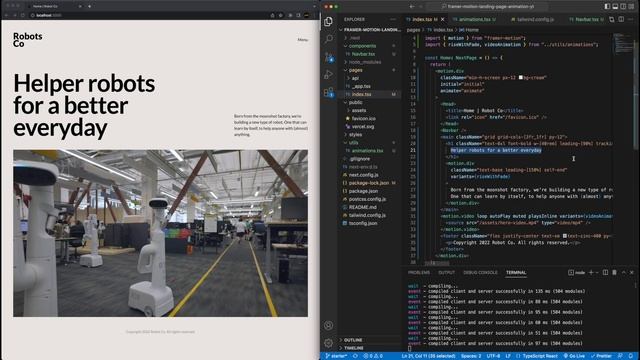
Task: Select the node terminal shell label
Action: [577, 272]
